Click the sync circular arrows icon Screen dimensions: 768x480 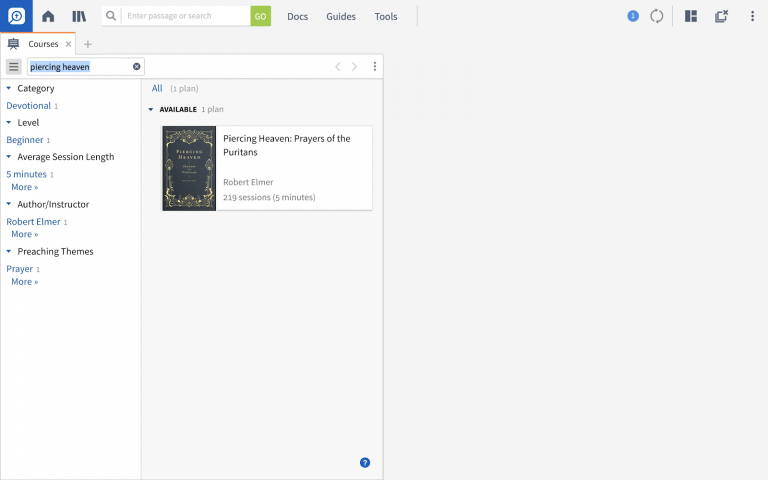click(657, 16)
